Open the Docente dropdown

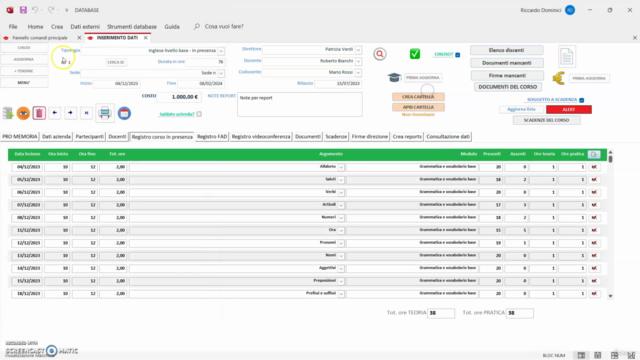tap(358, 61)
